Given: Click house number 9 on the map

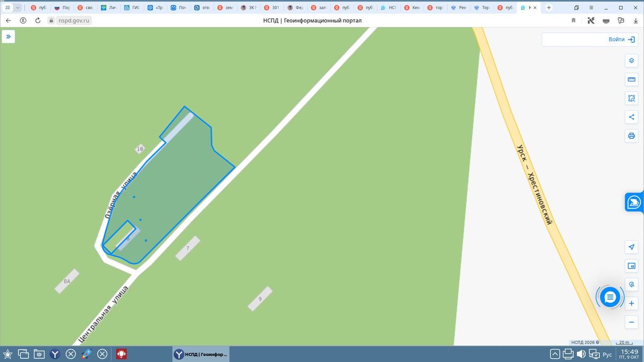Looking at the screenshot, I should coord(260,299).
